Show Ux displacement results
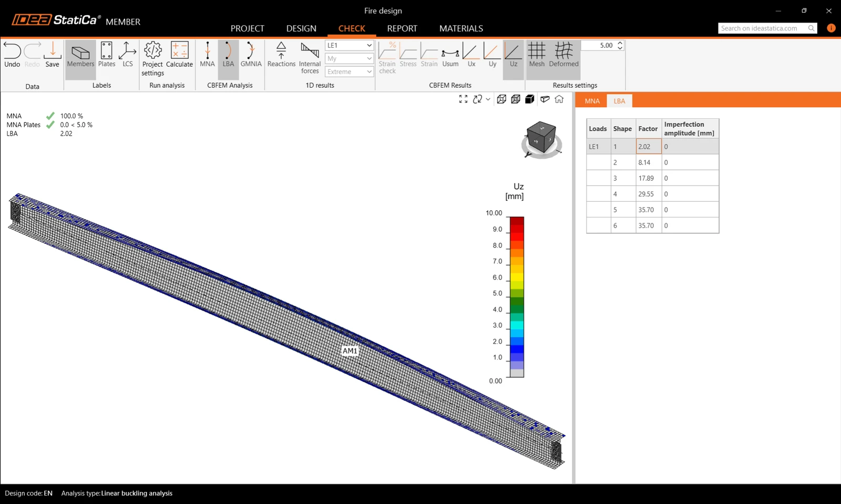The image size is (841, 504). (x=471, y=55)
